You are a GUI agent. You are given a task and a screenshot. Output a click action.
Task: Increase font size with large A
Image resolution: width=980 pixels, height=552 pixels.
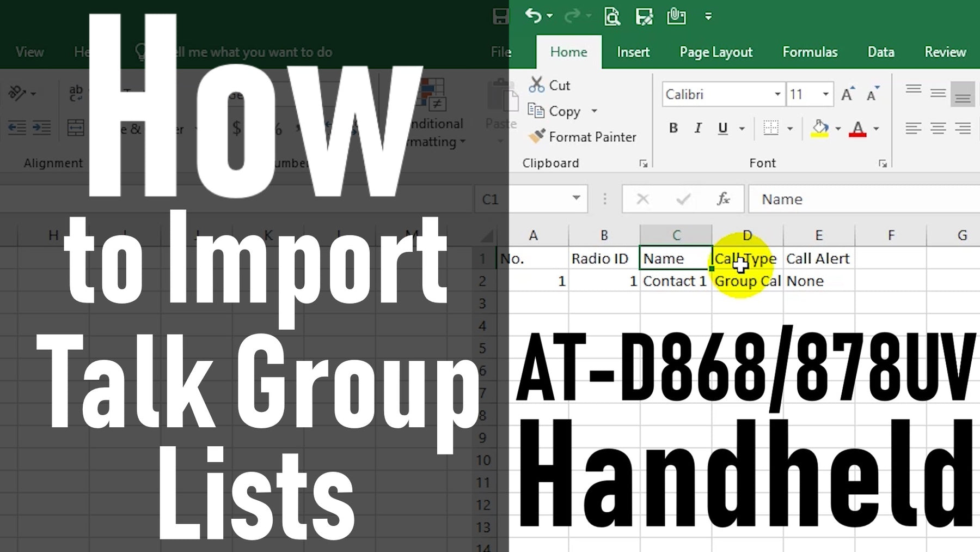(x=848, y=94)
